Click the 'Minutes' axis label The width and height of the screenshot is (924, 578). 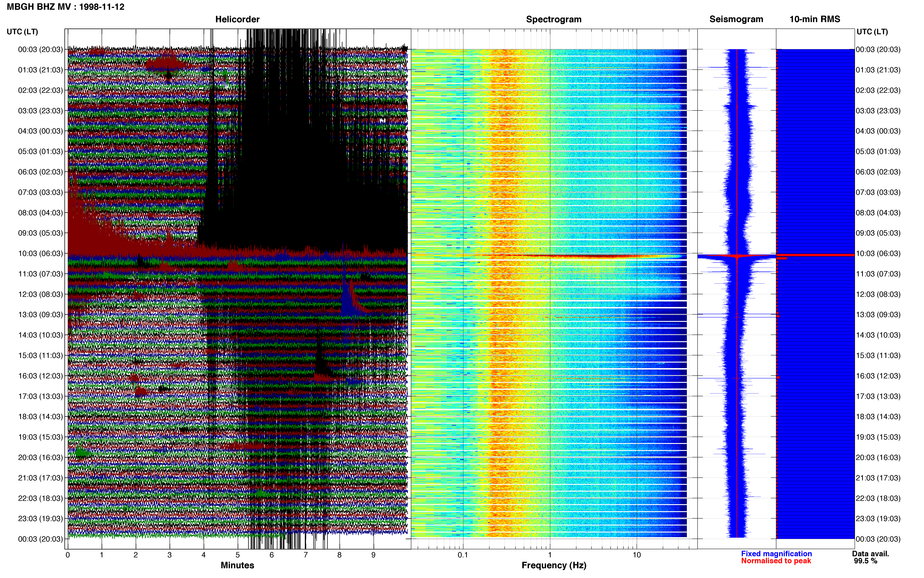tap(237, 565)
